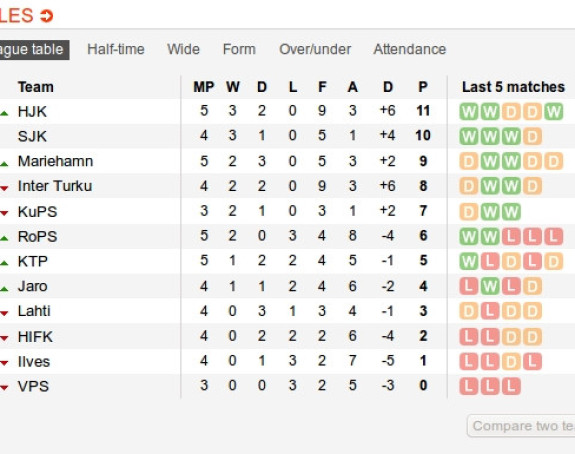The image size is (575, 454).
Task: Click KTP's first green W result badge
Action: click(469, 261)
